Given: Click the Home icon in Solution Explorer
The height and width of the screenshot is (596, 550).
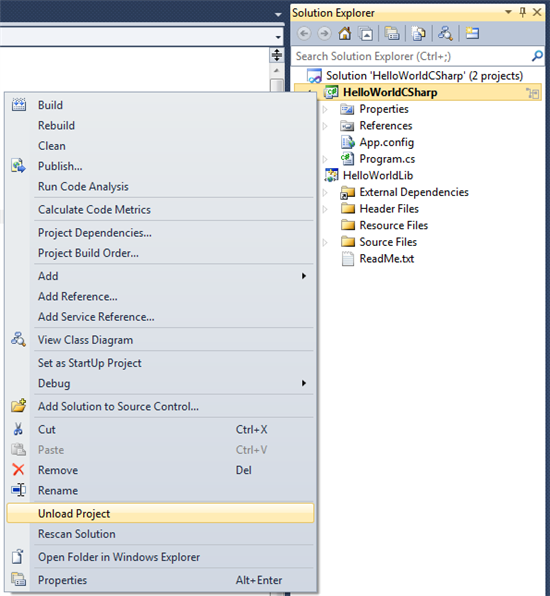Looking at the screenshot, I should [344, 34].
